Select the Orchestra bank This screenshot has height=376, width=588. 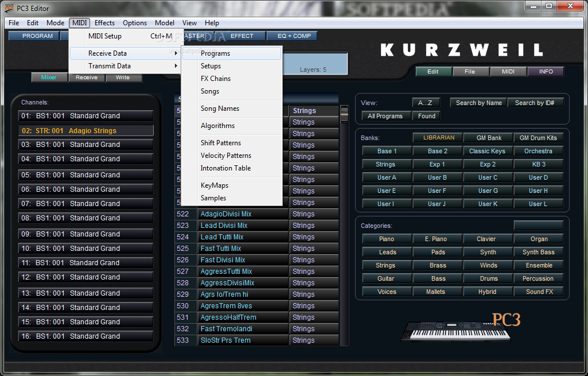[538, 151]
